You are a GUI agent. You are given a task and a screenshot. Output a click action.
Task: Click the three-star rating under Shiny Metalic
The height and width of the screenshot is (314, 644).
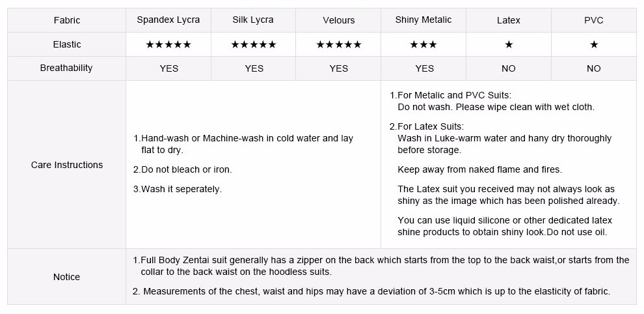click(423, 45)
